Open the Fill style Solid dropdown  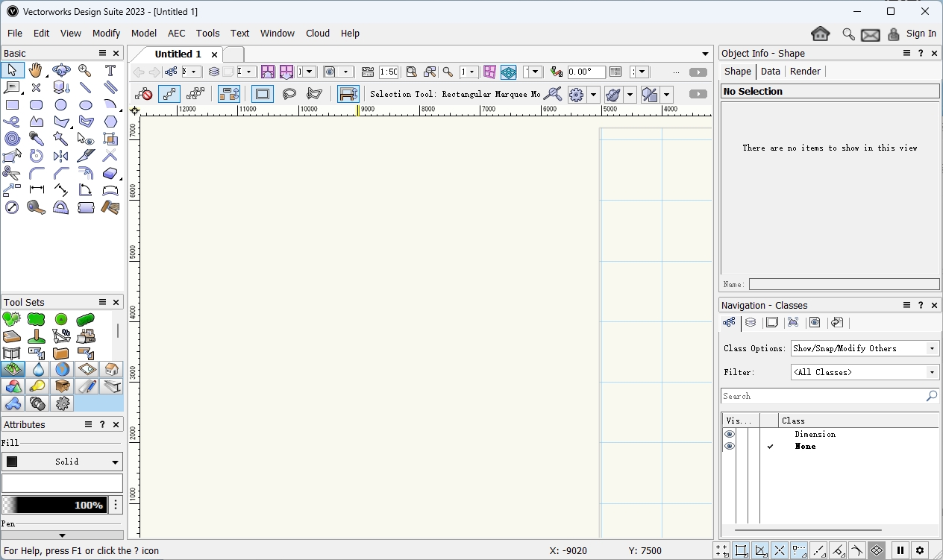63,462
